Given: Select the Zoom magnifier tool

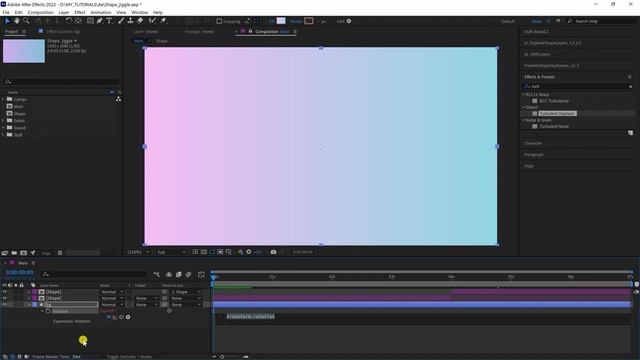Looking at the screenshot, I should point(26,21).
